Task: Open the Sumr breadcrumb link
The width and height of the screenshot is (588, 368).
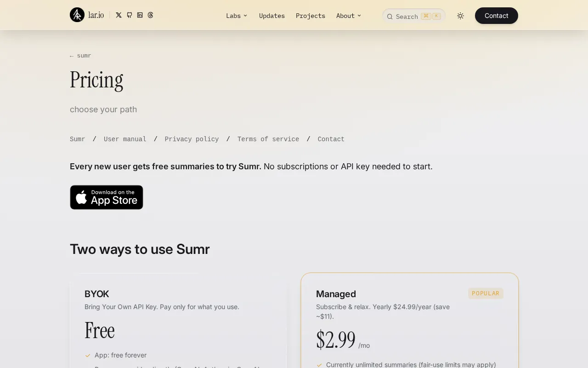Action: 77,139
